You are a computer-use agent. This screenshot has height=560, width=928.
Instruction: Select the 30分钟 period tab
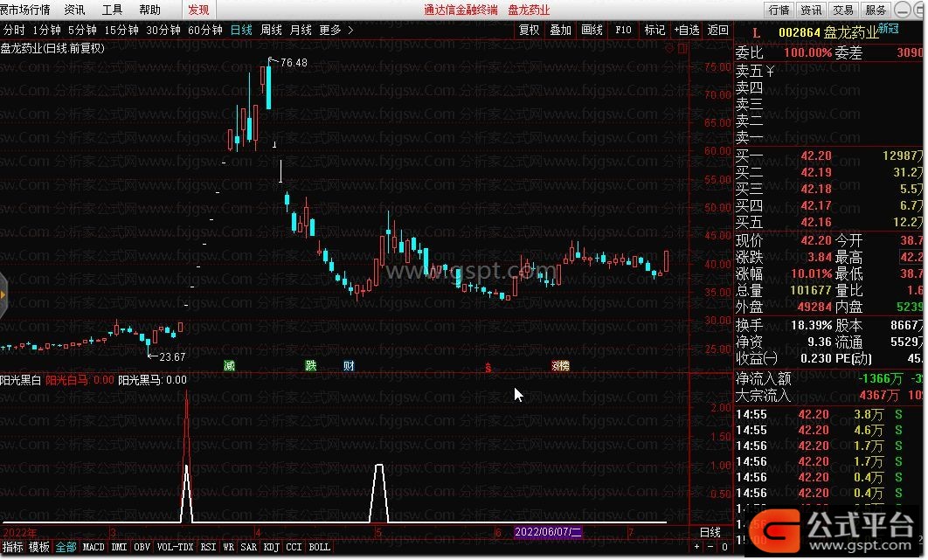point(163,30)
